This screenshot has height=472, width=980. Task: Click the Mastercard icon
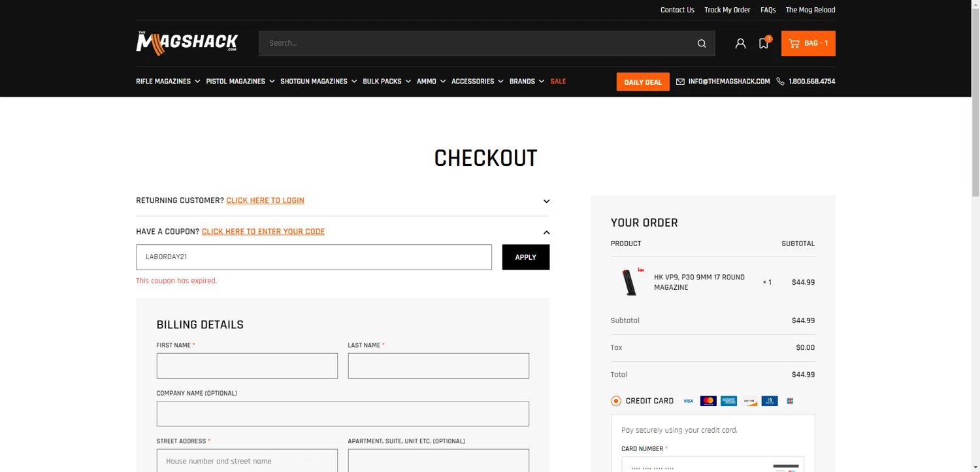click(708, 401)
